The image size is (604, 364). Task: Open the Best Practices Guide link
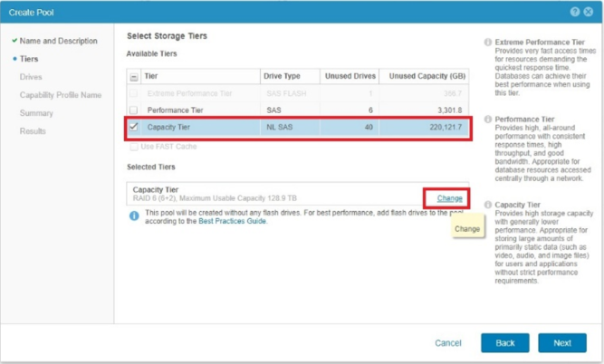click(x=233, y=221)
